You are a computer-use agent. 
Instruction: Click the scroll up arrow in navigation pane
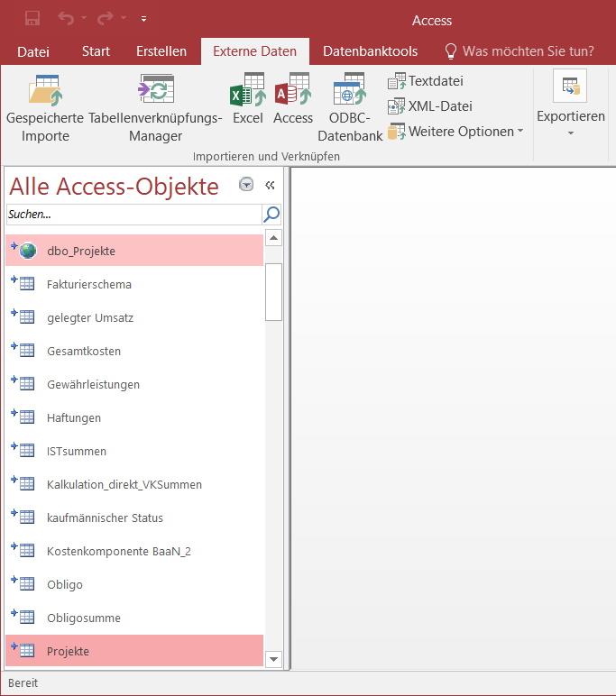click(x=273, y=238)
